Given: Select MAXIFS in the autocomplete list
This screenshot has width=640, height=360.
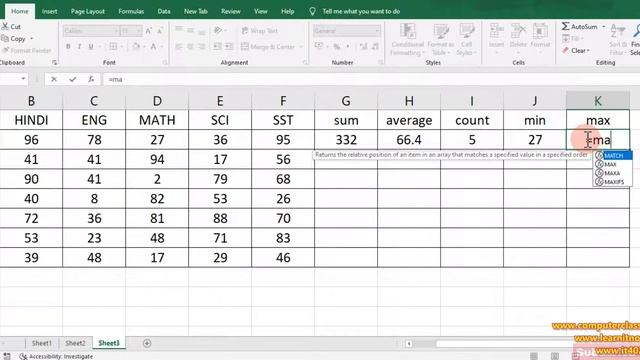Looking at the screenshot, I should [613, 182].
